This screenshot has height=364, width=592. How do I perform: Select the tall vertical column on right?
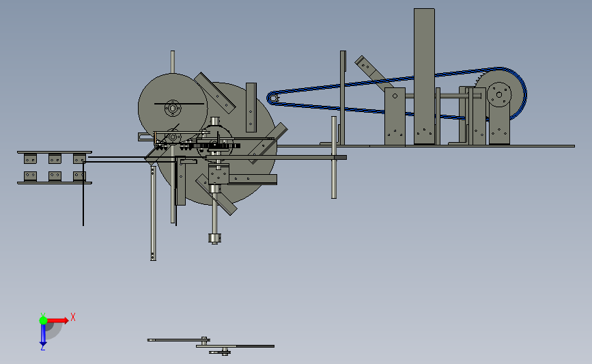click(424, 76)
